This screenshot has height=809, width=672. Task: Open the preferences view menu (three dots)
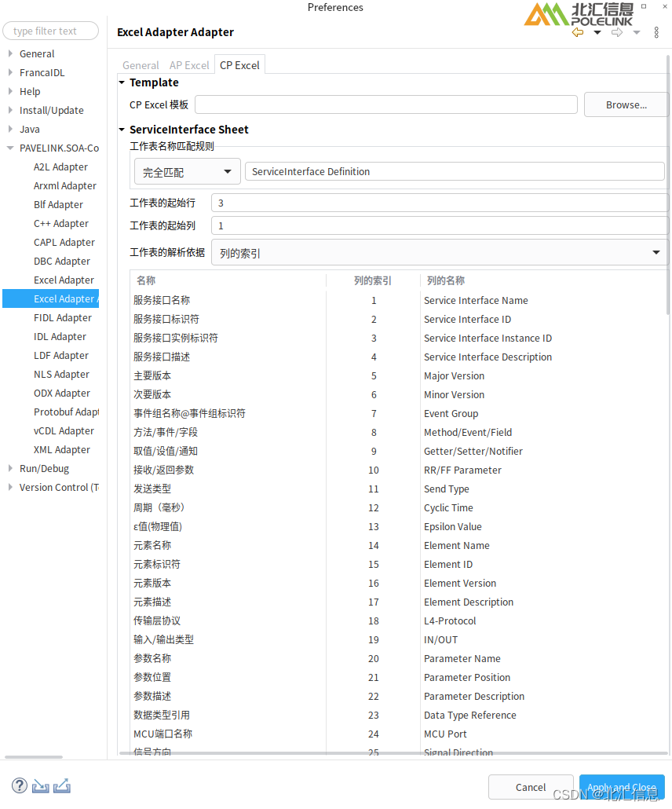point(656,32)
